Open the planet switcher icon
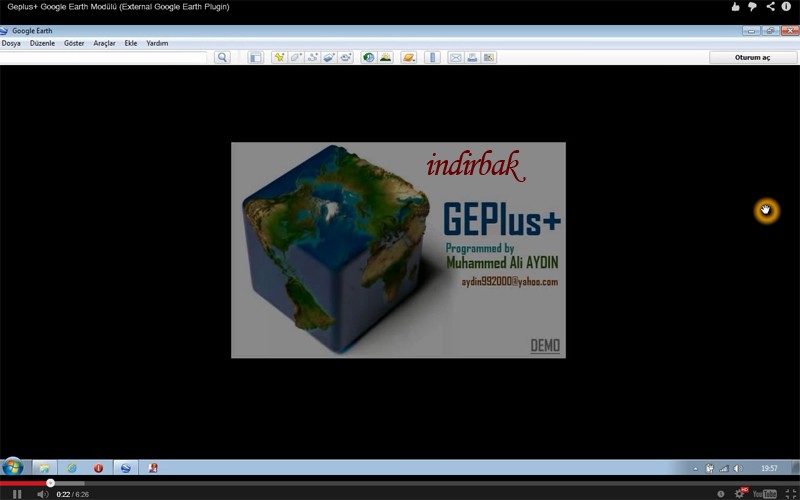Screen dimensions: 800x500 pyautogui.click(x=408, y=57)
